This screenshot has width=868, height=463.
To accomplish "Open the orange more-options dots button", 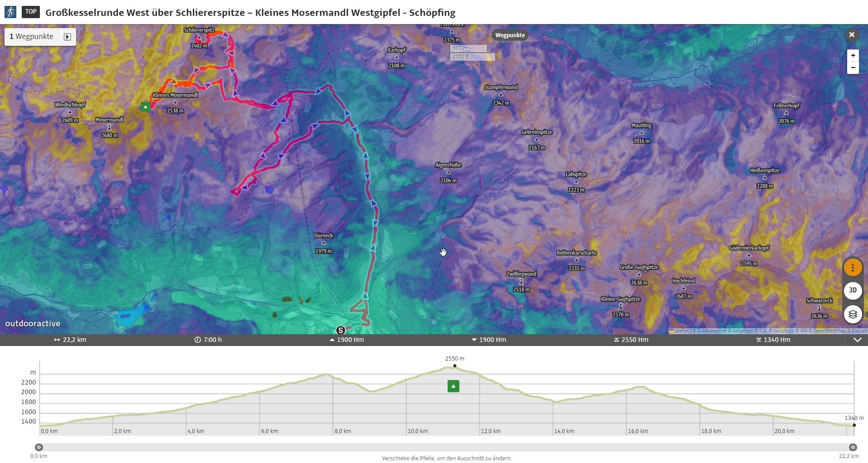I will [x=853, y=267].
